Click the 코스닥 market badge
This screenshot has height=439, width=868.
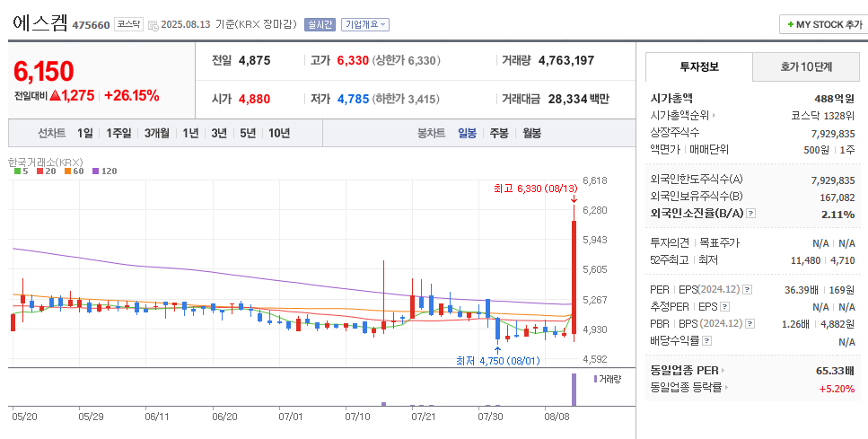pos(129,24)
